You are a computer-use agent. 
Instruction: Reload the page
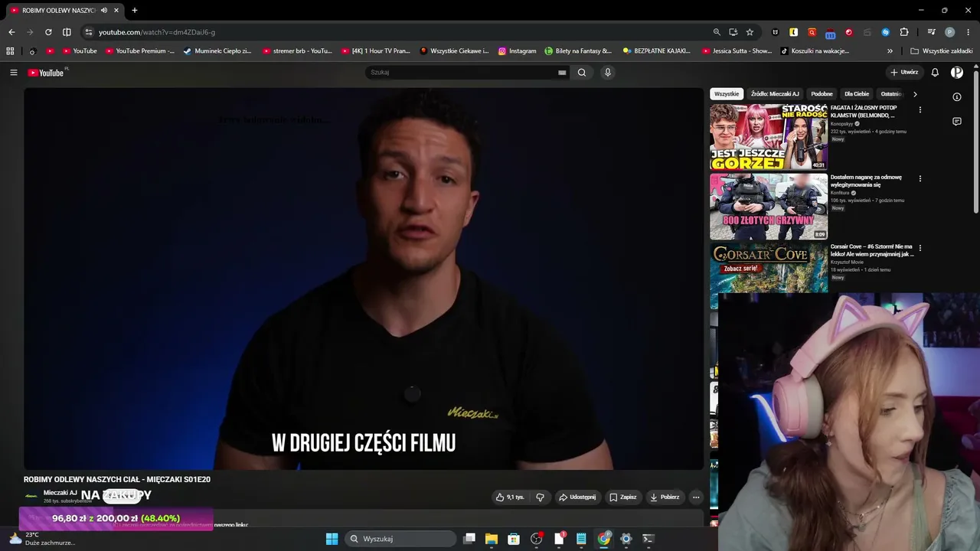(48, 32)
